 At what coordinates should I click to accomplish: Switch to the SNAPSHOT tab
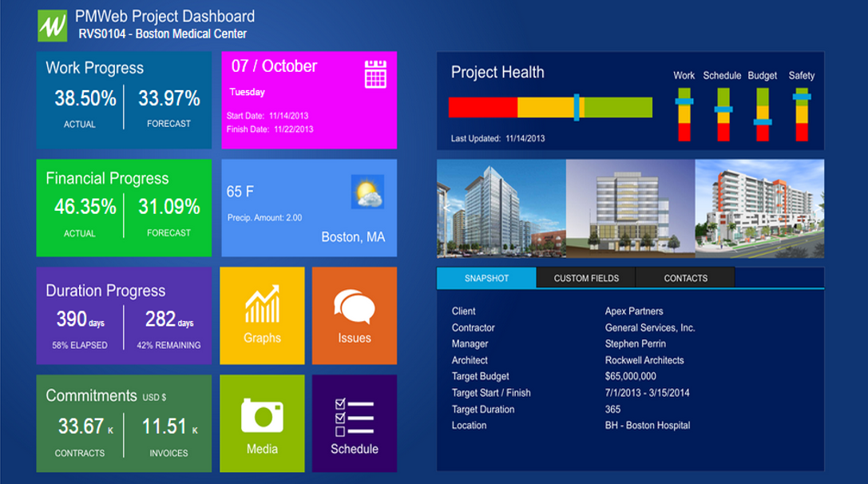point(486,278)
